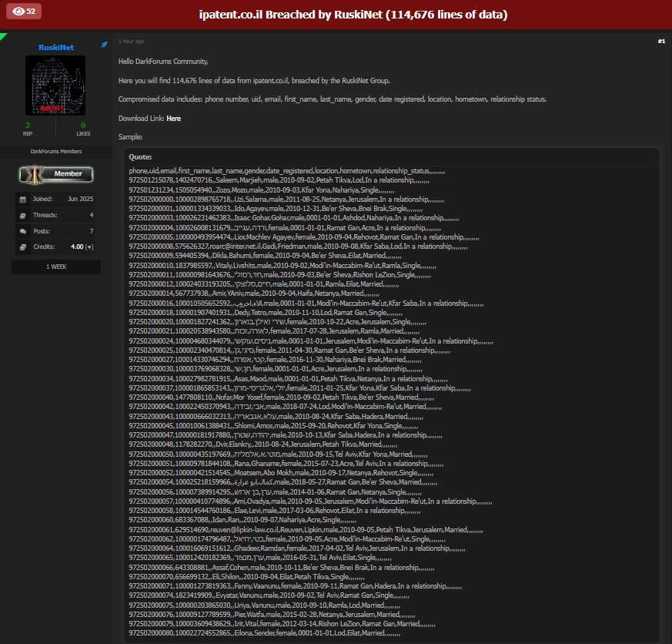Click the '1 hour ago' post timestamp
672x644 pixels.
click(131, 42)
